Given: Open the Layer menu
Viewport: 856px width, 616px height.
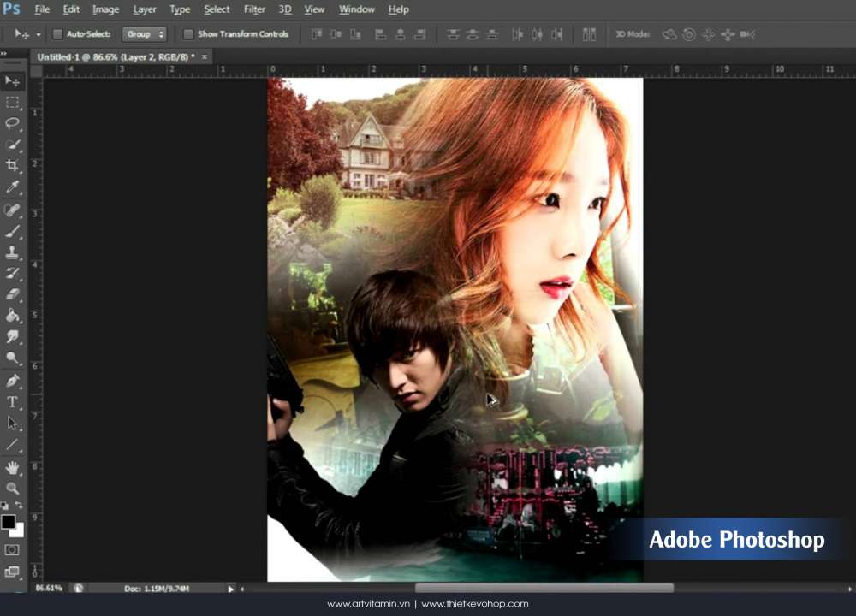Looking at the screenshot, I should [x=145, y=9].
